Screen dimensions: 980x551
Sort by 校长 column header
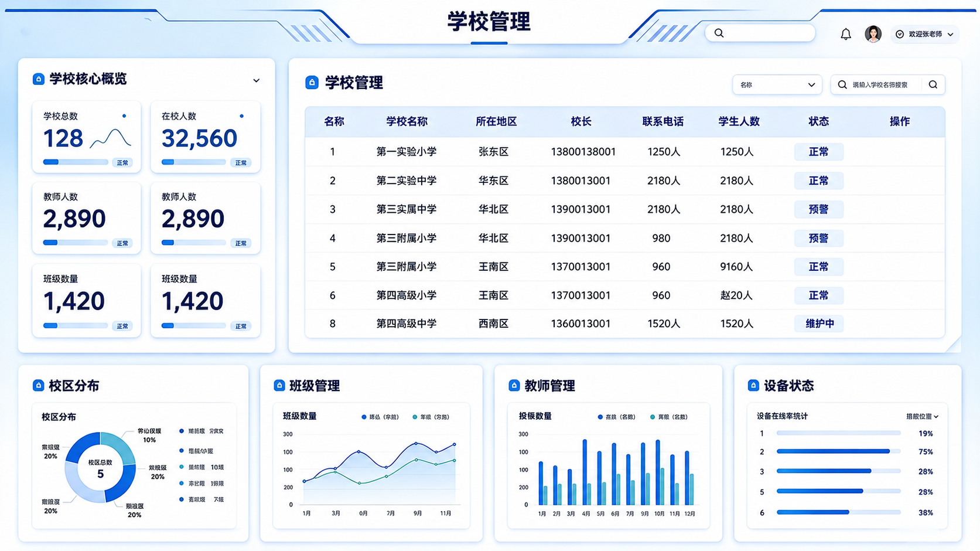tap(581, 122)
